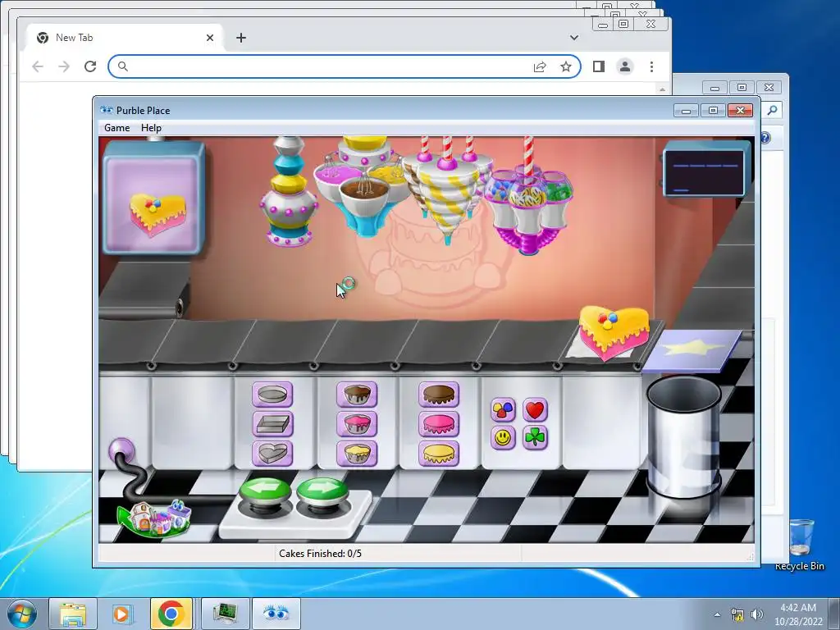View the cake order preview screen

tap(153, 199)
